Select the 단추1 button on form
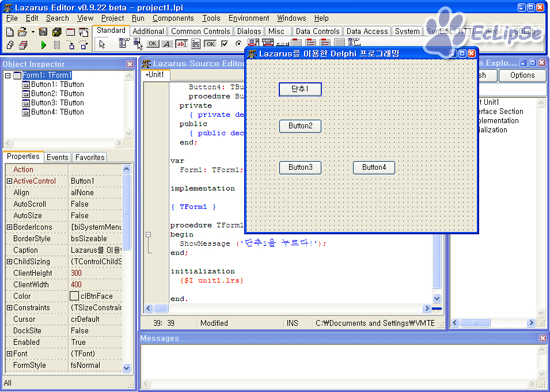The image size is (550, 392). [300, 89]
